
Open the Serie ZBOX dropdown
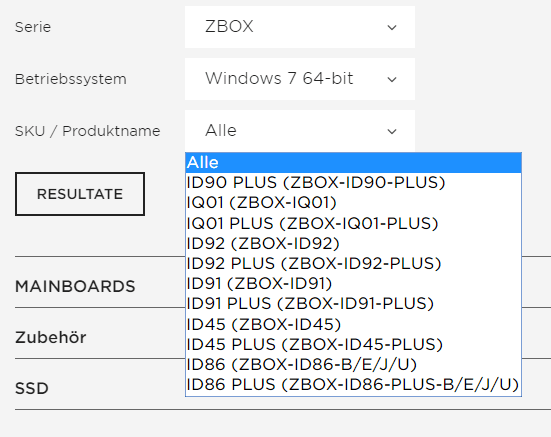tap(300, 27)
